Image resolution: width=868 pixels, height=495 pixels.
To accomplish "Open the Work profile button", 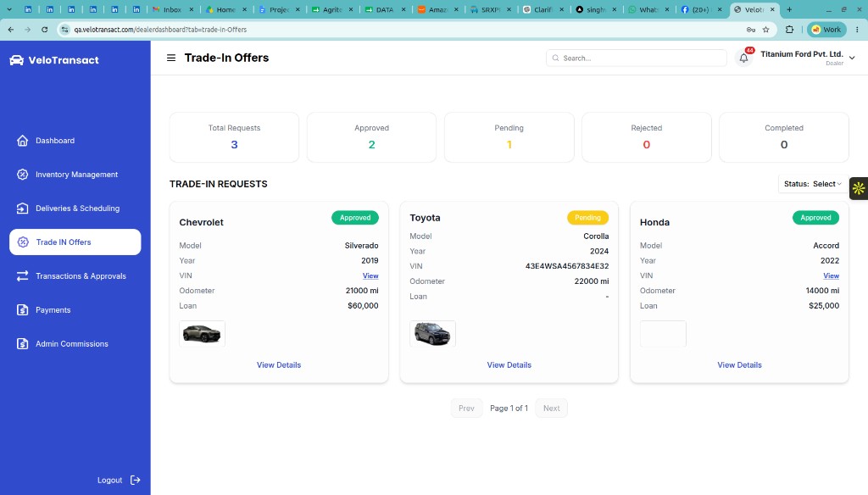I will pyautogui.click(x=826, y=30).
